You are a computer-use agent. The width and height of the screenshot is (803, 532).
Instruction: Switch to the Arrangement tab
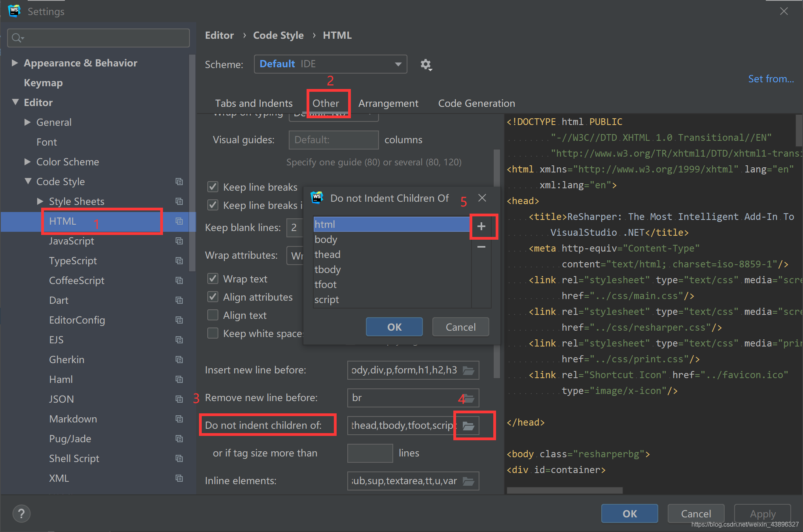pos(388,103)
